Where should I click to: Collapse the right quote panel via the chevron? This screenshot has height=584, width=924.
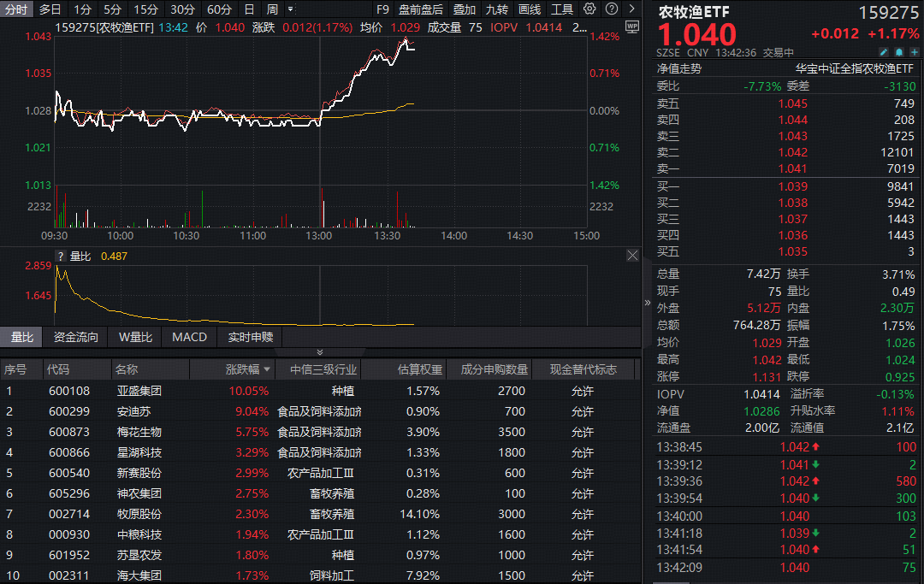pyautogui.click(x=647, y=301)
